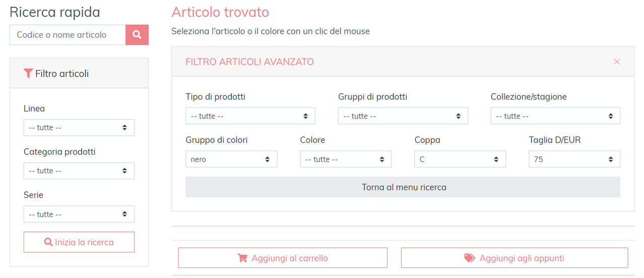Focus the Codice o nome articolo field
644x278 pixels.
pos(67,35)
